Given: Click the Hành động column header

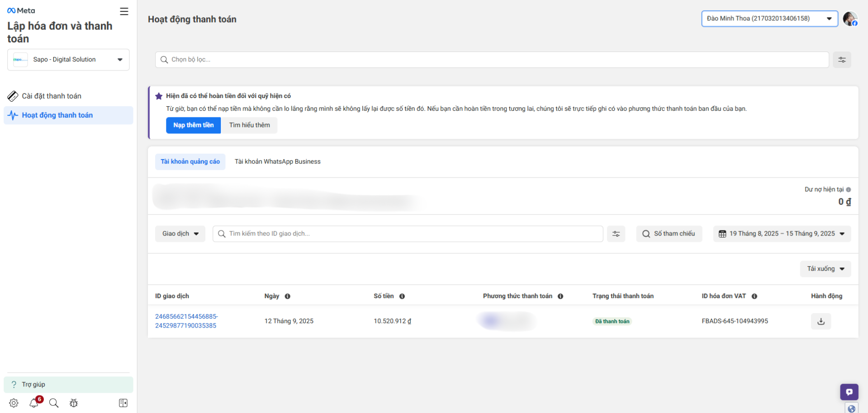Looking at the screenshot, I should [x=826, y=296].
